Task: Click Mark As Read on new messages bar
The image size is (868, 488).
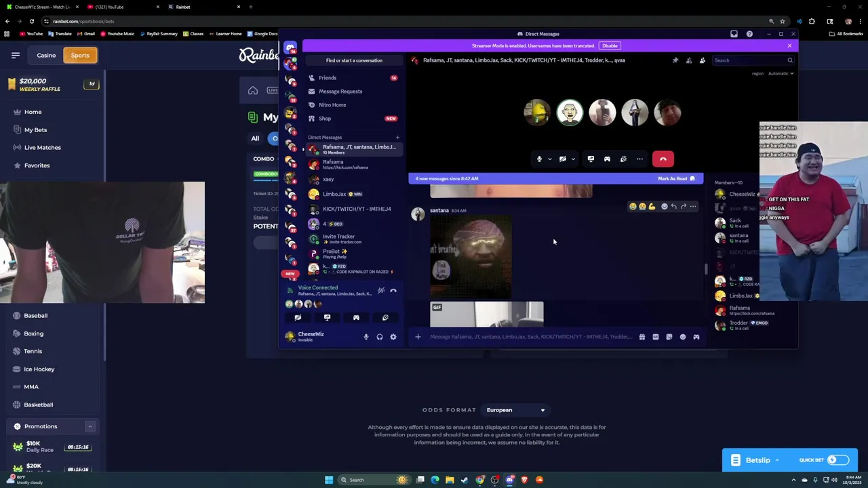Action: (676, 179)
